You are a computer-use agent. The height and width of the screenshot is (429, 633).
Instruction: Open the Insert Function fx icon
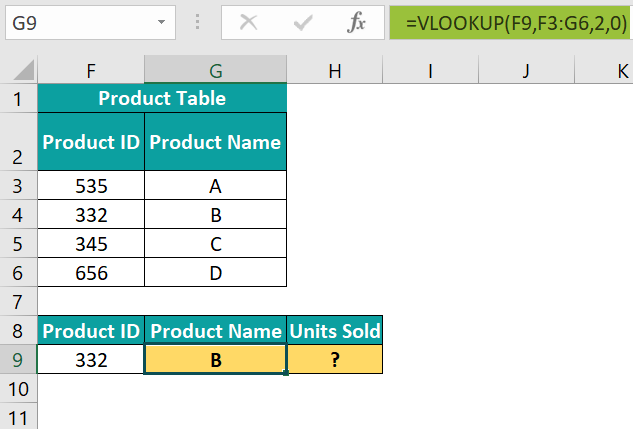coord(356,22)
